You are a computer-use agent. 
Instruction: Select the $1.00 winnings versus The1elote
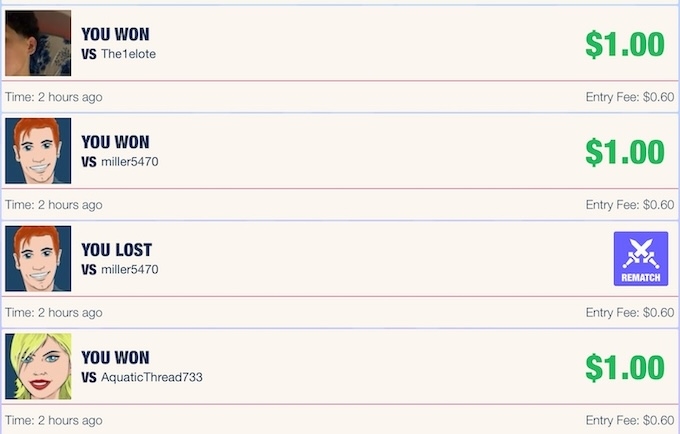click(625, 44)
